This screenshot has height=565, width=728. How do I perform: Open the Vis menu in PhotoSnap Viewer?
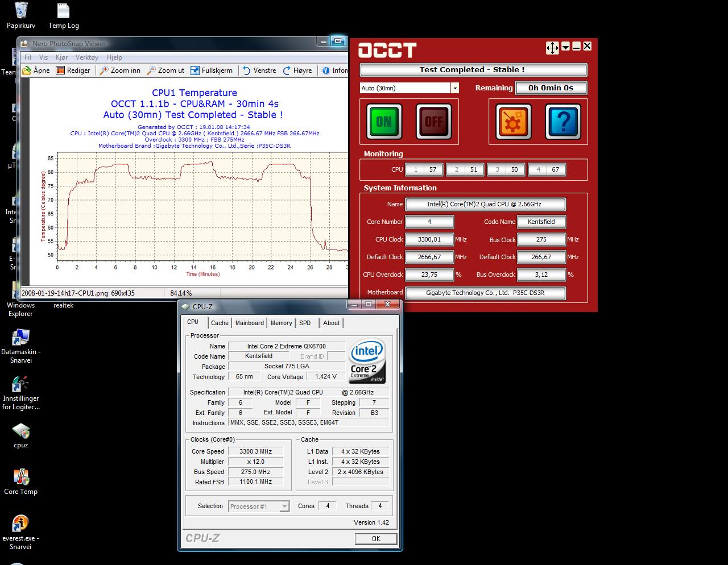click(43, 57)
